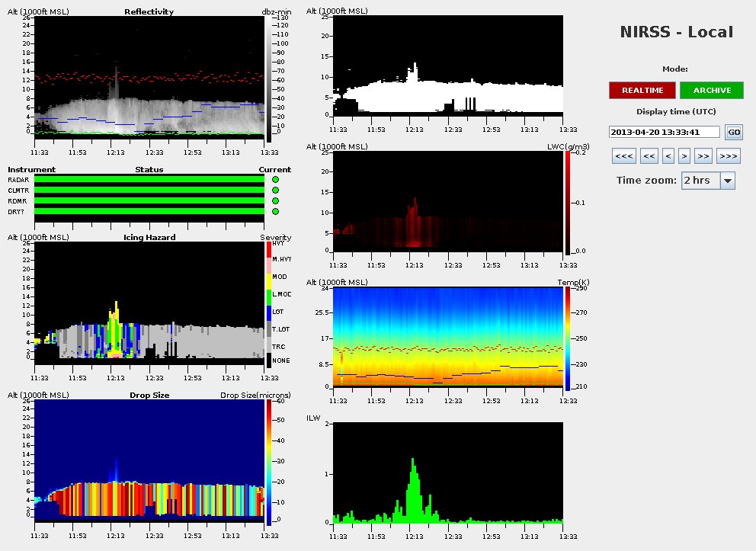Screen dimensions: 756x551
Task: Click the Drop Size microns color bar
Action: (x=268, y=463)
